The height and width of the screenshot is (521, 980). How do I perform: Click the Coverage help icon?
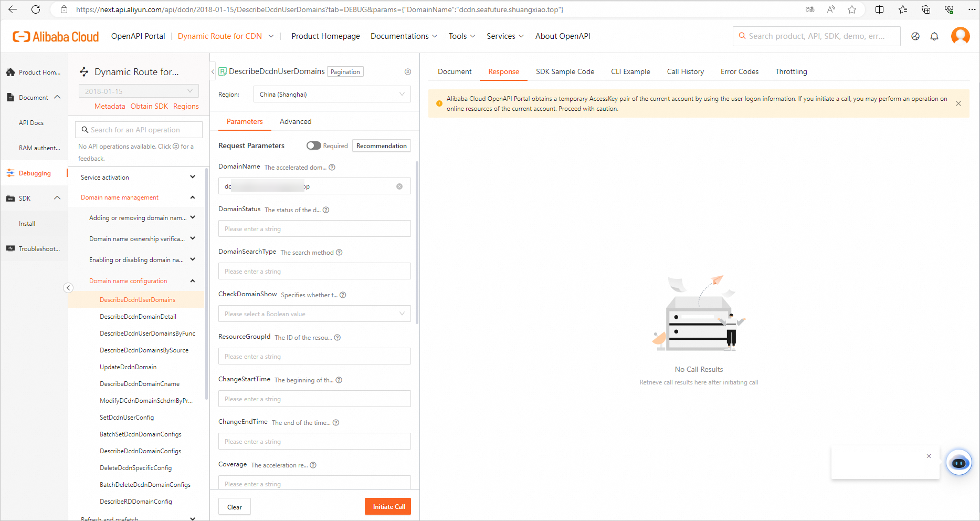[313, 465]
